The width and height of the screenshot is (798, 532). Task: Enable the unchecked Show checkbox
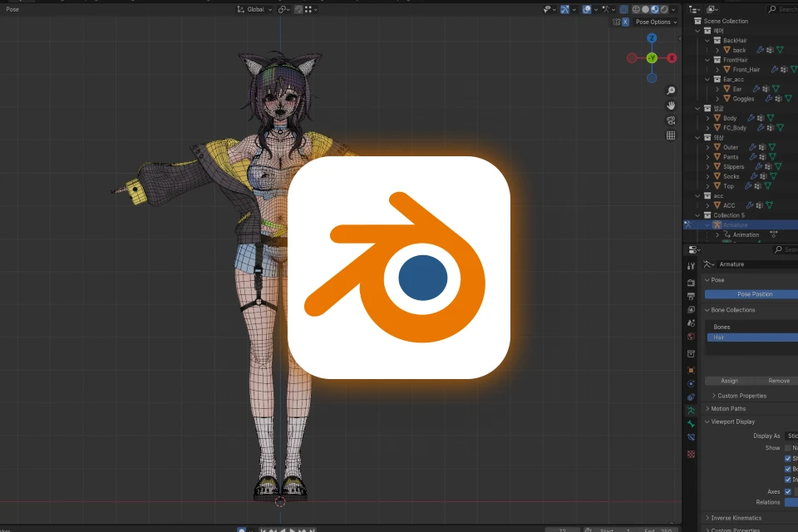coord(788,448)
